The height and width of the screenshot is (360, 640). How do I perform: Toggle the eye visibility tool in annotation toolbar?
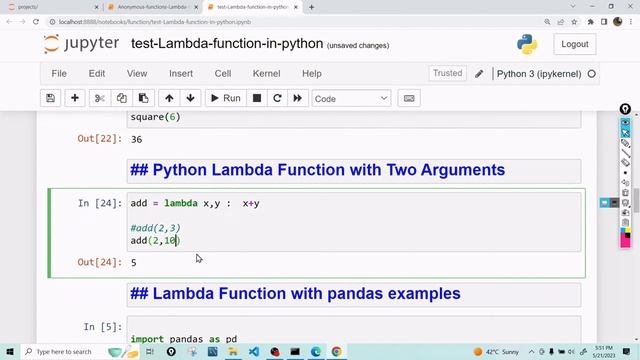625,123
